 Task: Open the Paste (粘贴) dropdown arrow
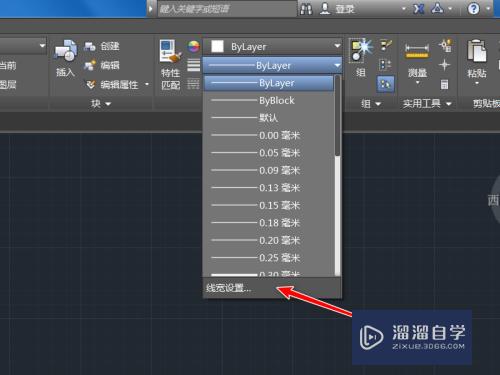coord(477,83)
